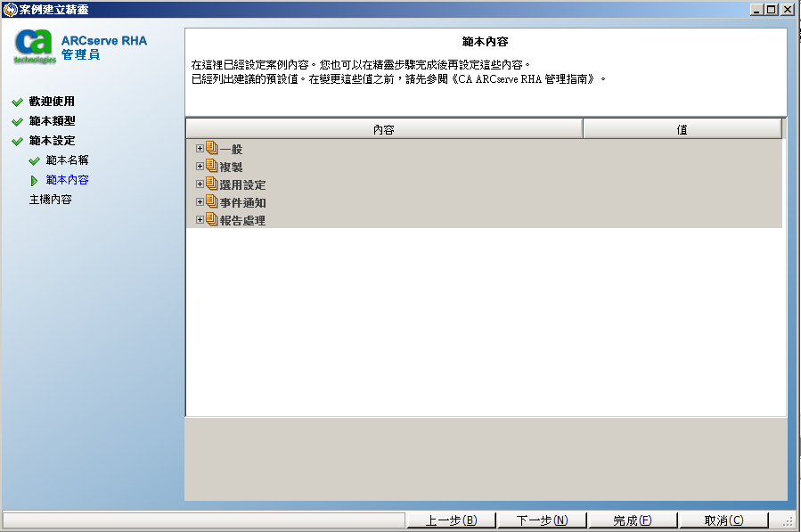
Task: Click the 報告處理 folder icon
Action: coord(211,220)
